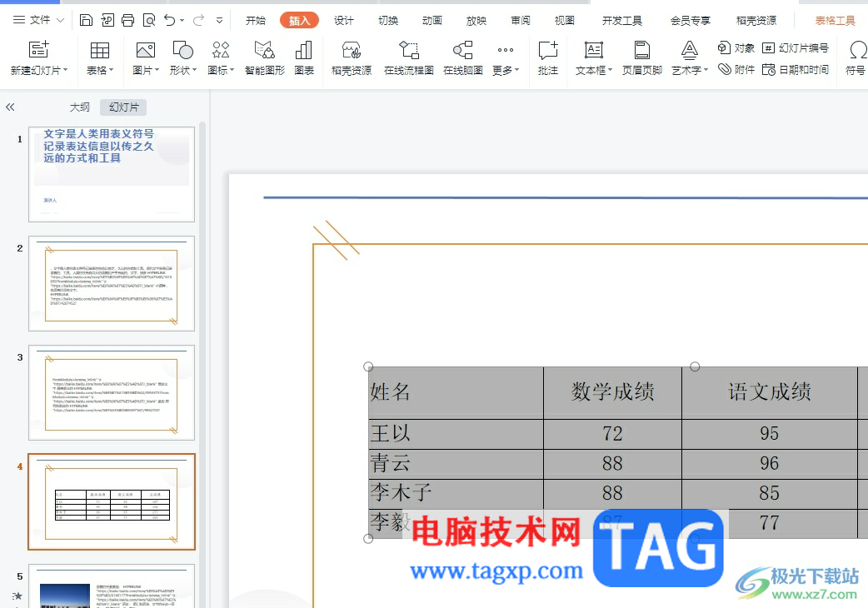Click the 图片 picture insert icon
868x608 pixels.
coord(145,50)
